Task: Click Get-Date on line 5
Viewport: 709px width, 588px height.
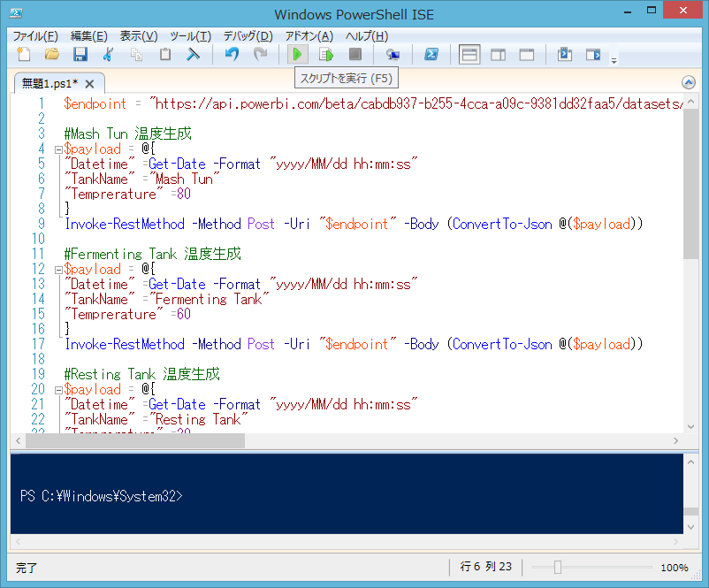Action: tap(177, 164)
